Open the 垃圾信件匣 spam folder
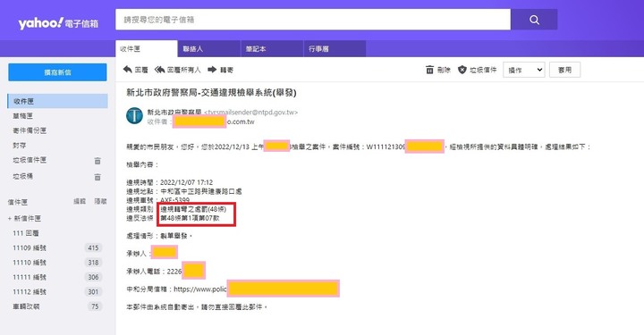 tap(30, 160)
